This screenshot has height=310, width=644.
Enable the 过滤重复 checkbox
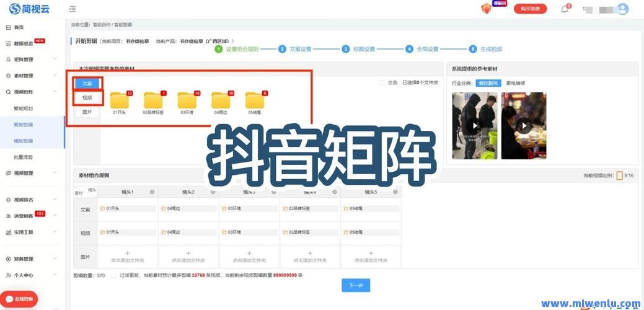coord(113,275)
